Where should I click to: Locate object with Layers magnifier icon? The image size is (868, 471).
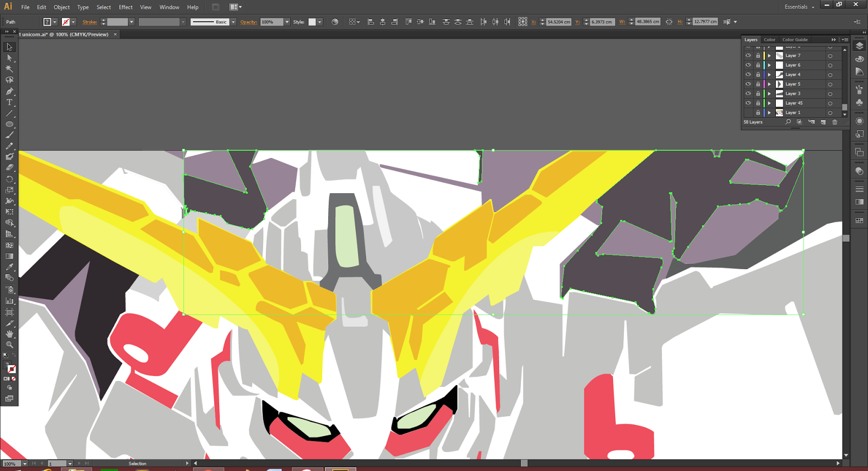click(x=788, y=122)
